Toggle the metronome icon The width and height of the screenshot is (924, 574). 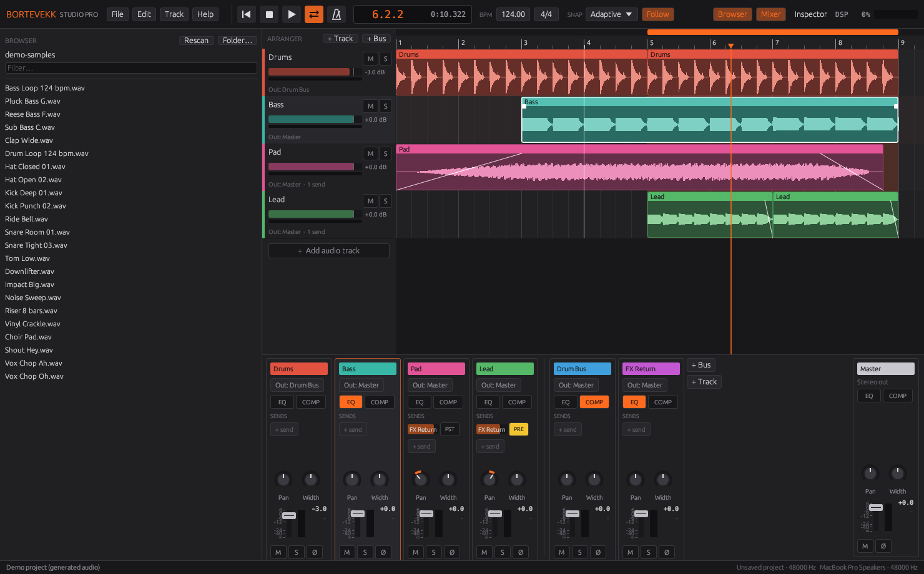(337, 14)
